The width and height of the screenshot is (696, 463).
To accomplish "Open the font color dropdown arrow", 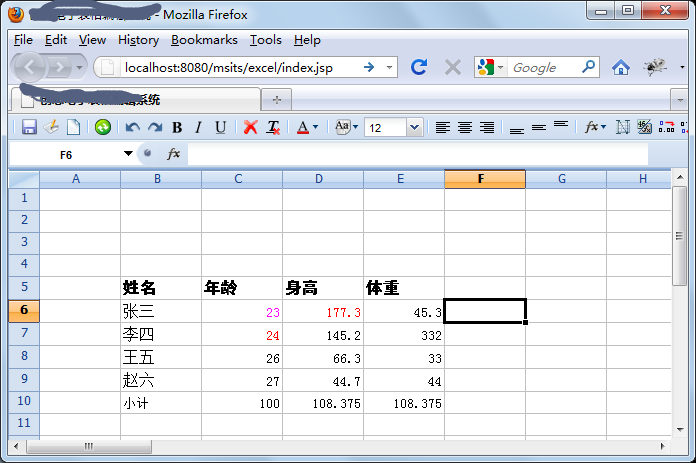I will pos(316,127).
